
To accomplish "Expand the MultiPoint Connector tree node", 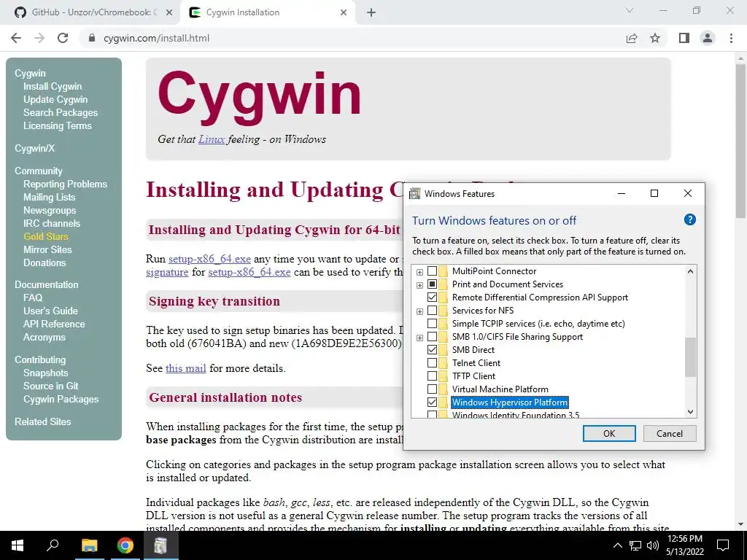I will 419,272.
